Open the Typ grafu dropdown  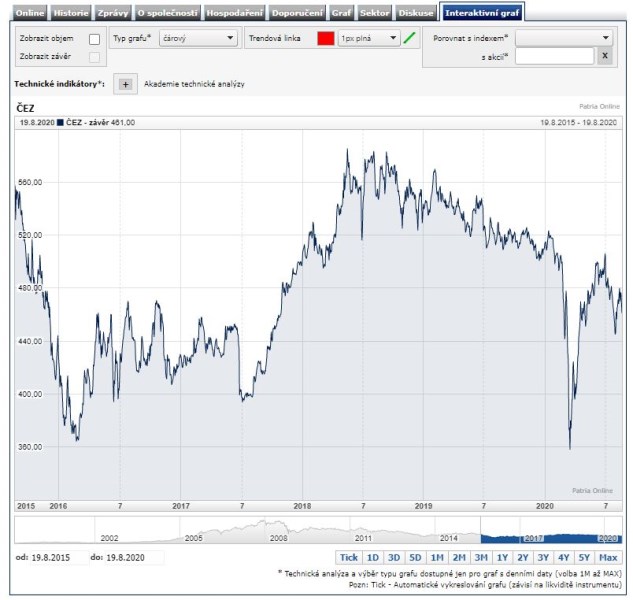pos(197,38)
